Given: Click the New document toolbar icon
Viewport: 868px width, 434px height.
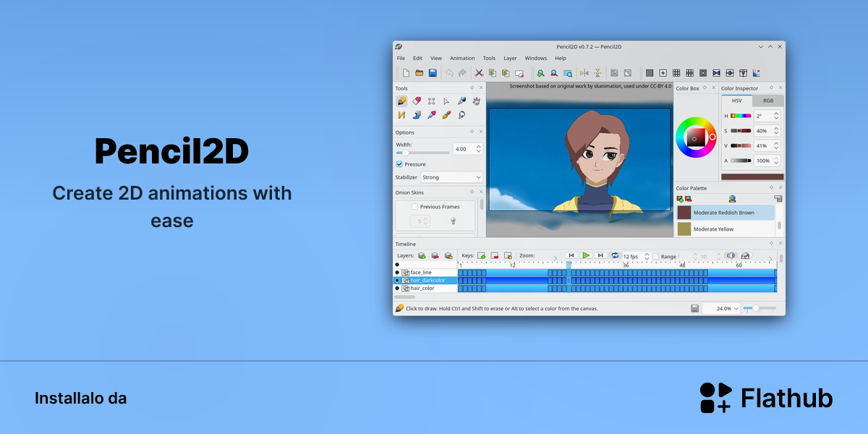Looking at the screenshot, I should (x=406, y=73).
